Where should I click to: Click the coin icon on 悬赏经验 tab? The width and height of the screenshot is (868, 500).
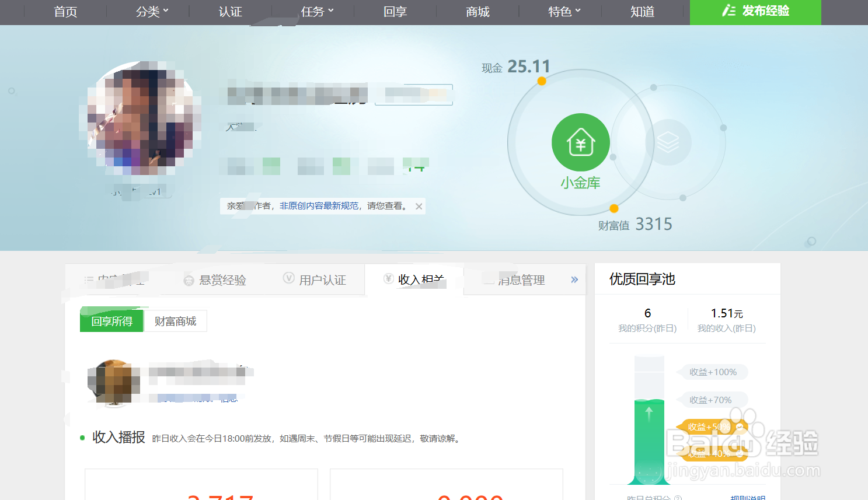coord(188,279)
